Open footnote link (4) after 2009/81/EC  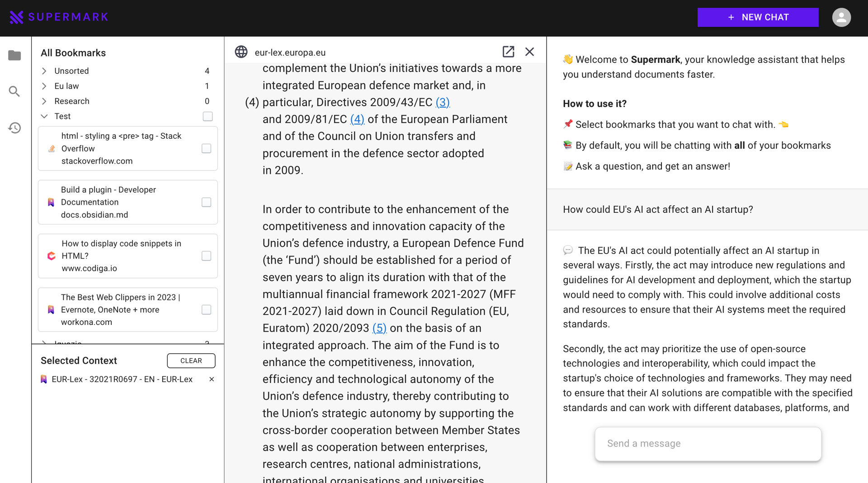click(x=357, y=119)
